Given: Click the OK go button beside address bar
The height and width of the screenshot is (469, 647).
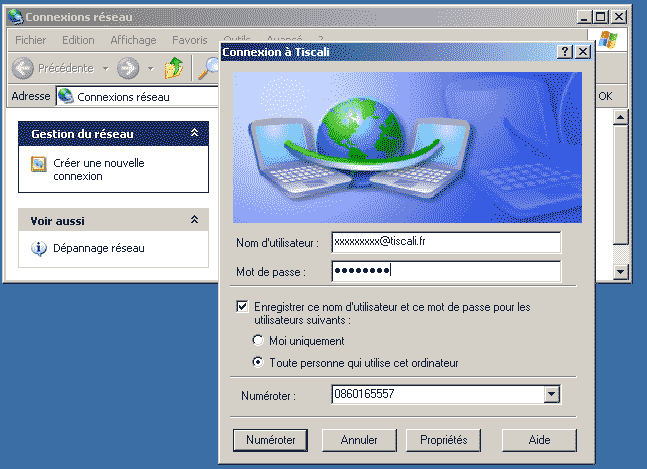Looking at the screenshot, I should tap(605, 96).
